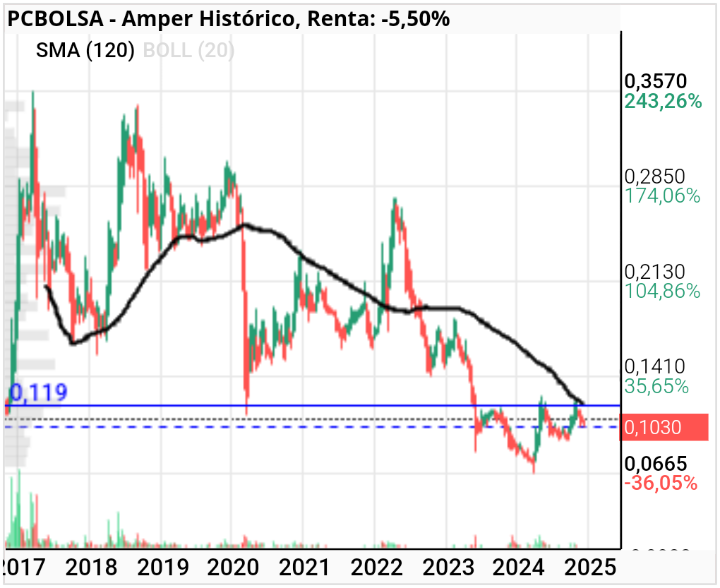Click the 0,2850 price axis label
Screen dimensions: 720x588
pos(654,176)
